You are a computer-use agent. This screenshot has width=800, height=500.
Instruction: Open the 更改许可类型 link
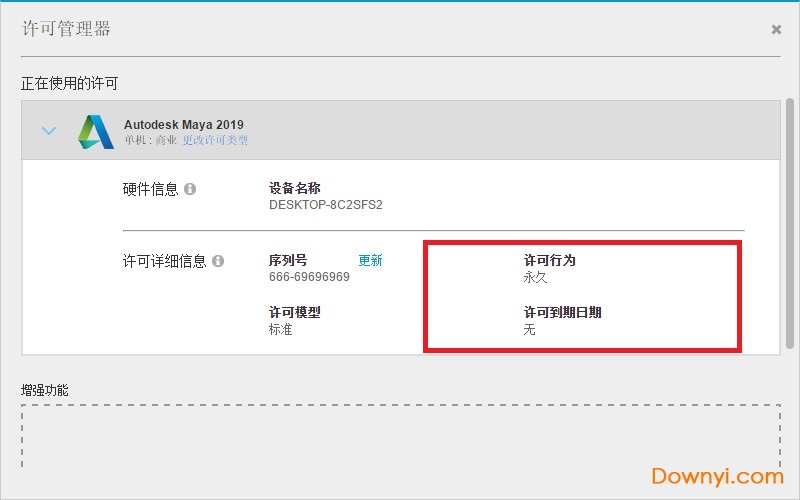[215, 141]
